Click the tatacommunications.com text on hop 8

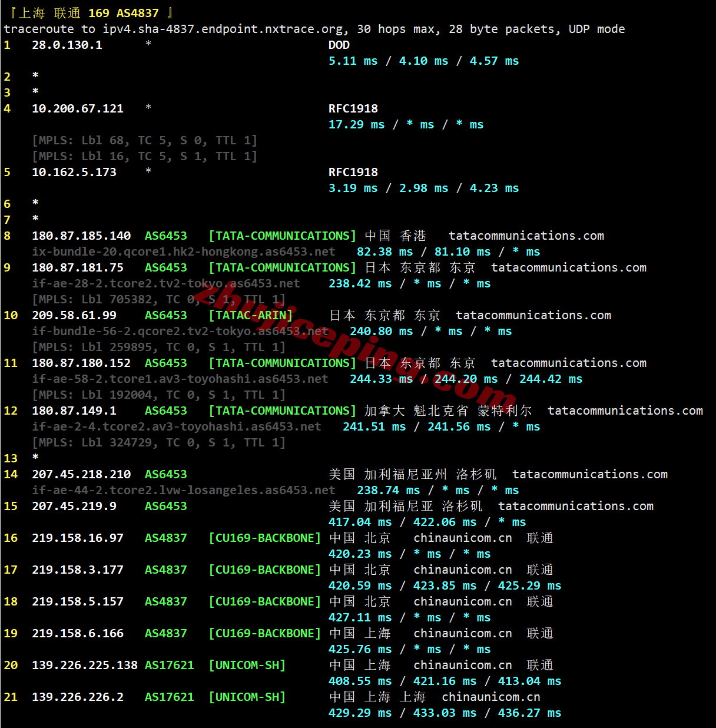click(x=526, y=236)
